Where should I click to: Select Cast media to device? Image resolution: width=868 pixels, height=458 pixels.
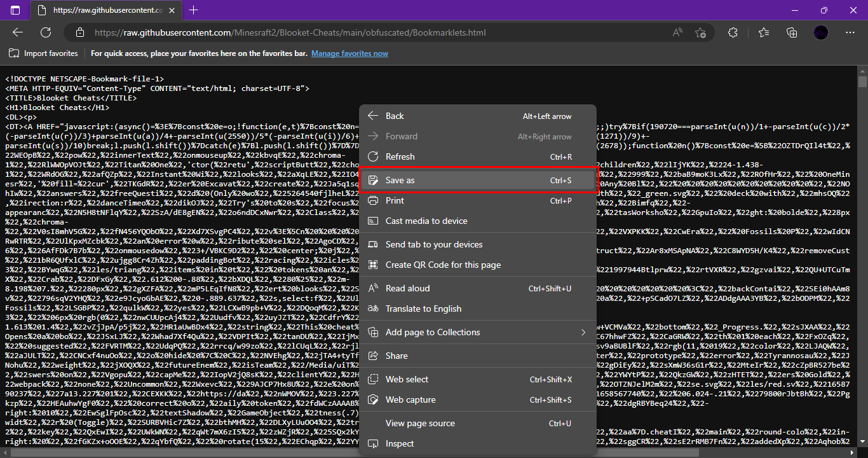[478, 221]
